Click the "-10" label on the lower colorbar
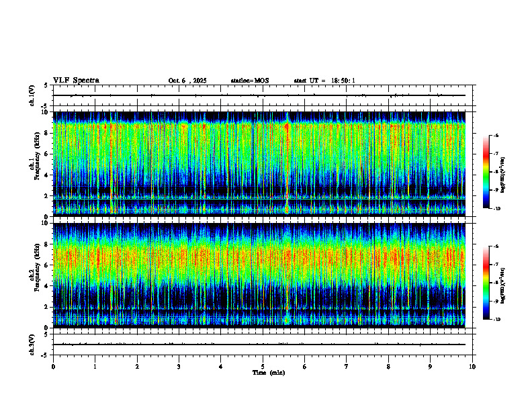This screenshot has width=532, height=411. 496,320
